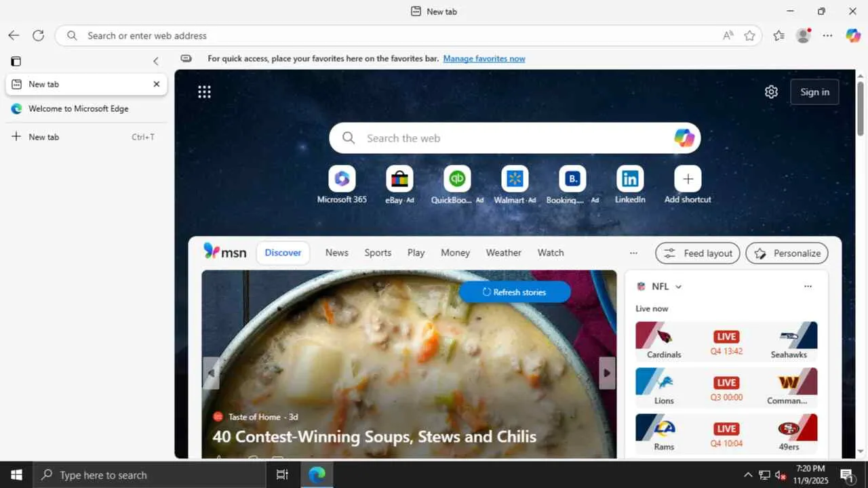Open the Money feed tab
Screen dimensions: 868x488
(x=455, y=253)
